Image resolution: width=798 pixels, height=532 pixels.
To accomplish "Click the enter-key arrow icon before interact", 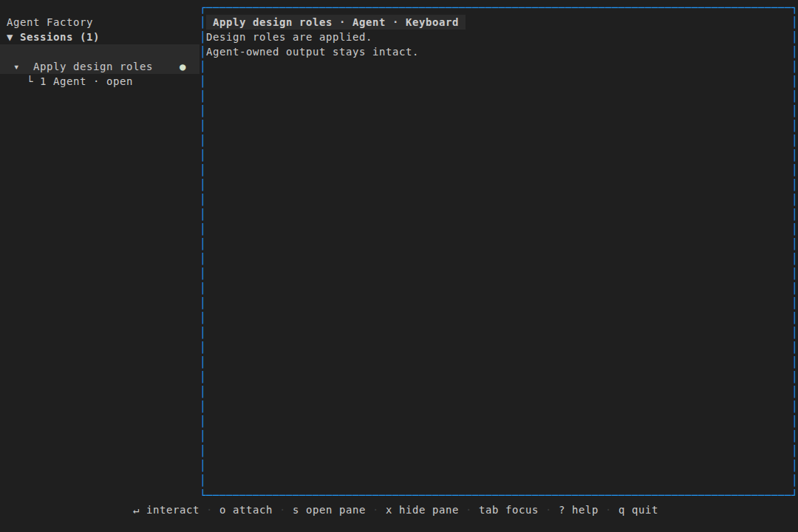I will pos(136,511).
